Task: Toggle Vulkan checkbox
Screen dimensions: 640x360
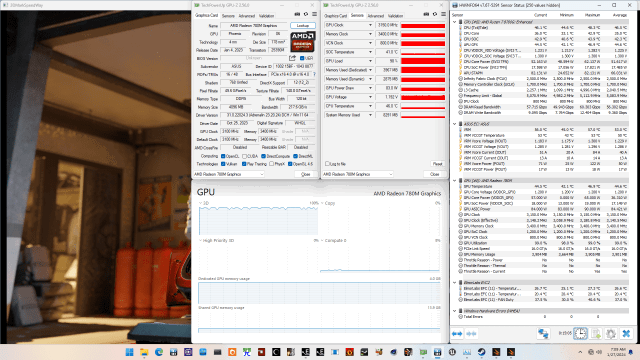Action: click(x=223, y=164)
